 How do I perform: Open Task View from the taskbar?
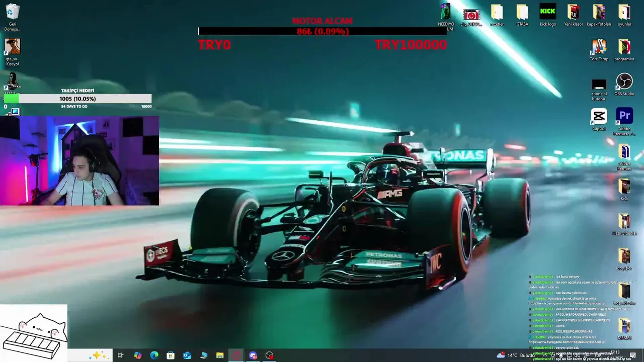[121, 355]
